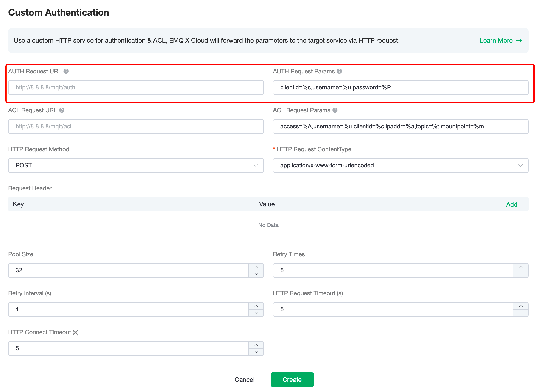Click the POST method dropdown chevron
Image resolution: width=541 pixels, height=392 pixels.
(x=257, y=165)
